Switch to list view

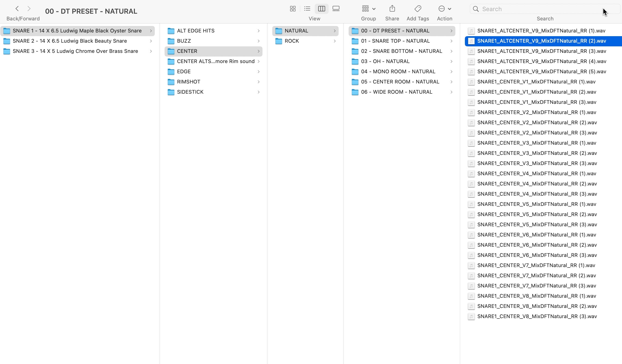pyautogui.click(x=307, y=9)
